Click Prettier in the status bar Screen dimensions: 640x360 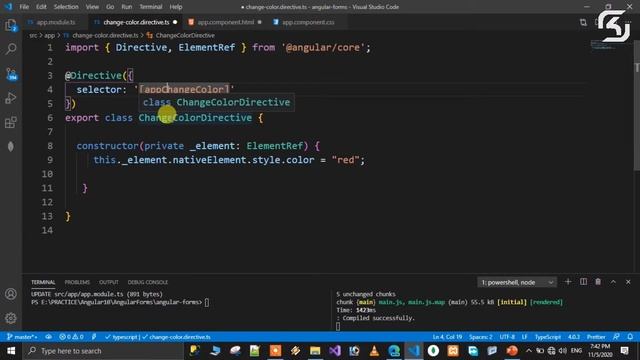[596, 337]
